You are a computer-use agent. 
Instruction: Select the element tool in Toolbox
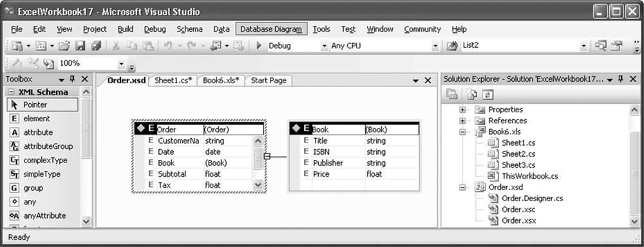[x=43, y=119]
